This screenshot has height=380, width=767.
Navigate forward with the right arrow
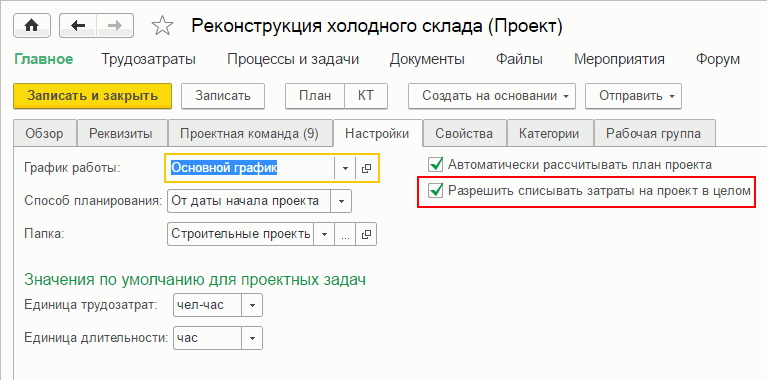click(115, 26)
